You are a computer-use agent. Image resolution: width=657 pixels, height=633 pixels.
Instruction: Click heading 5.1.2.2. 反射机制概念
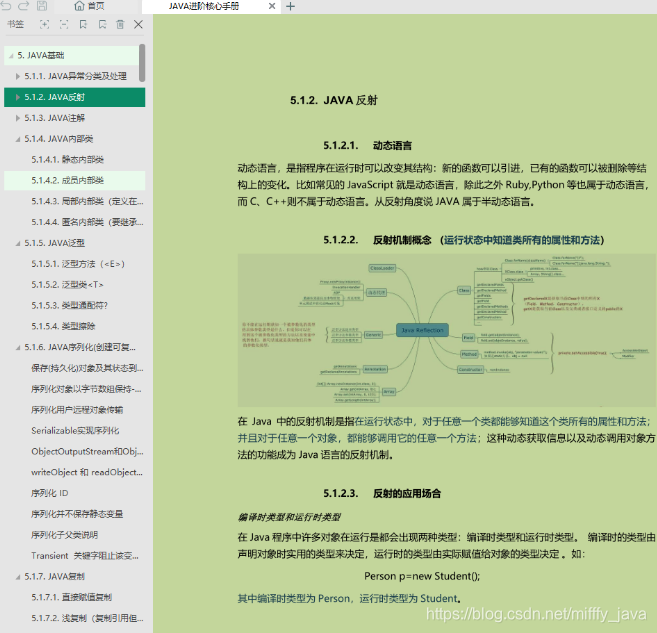(x=463, y=240)
